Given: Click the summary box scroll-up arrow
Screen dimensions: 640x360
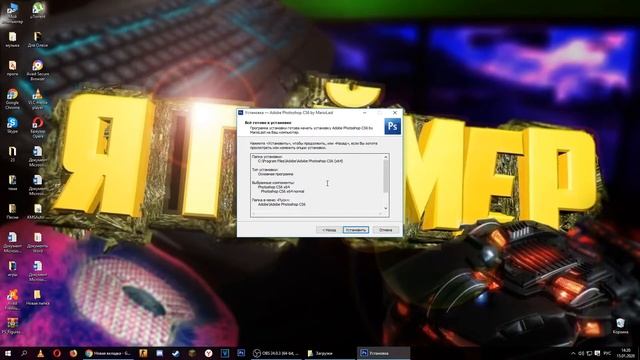Looking at the screenshot, I should [x=385, y=157].
